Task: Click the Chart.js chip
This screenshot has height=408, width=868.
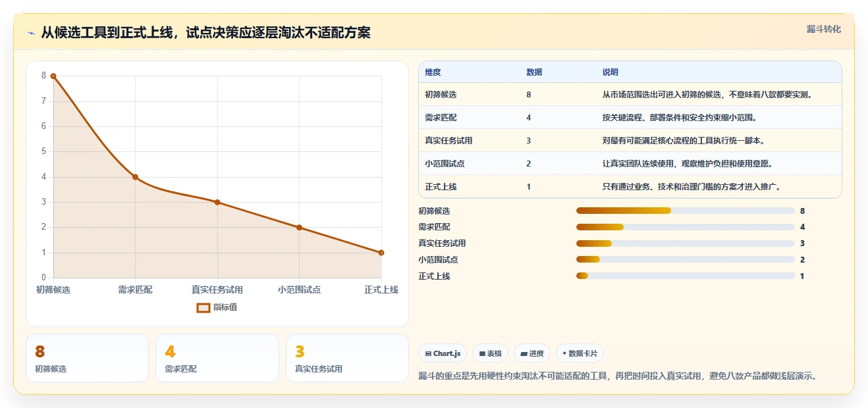Action: 443,353
